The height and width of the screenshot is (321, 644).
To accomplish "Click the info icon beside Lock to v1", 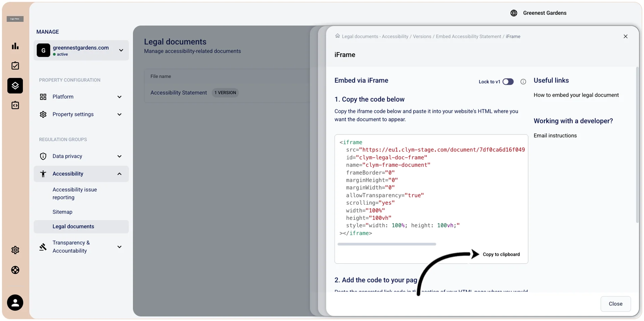I will point(523,82).
